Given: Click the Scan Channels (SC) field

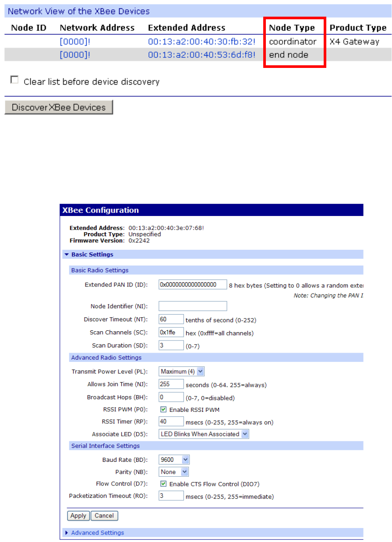Looking at the screenshot, I should coord(171,333).
